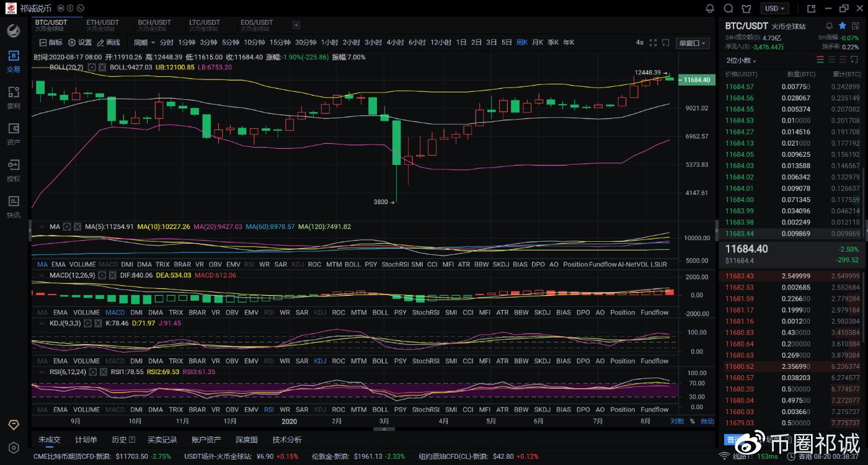Open the 深度图 depth chart tab
868x465 pixels.
(246, 440)
